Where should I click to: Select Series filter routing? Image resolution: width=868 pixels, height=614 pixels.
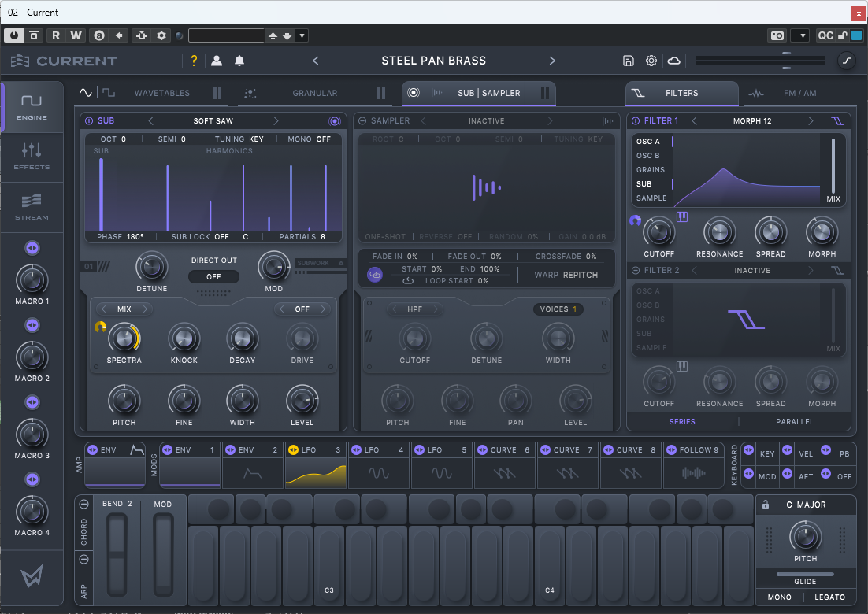682,421
